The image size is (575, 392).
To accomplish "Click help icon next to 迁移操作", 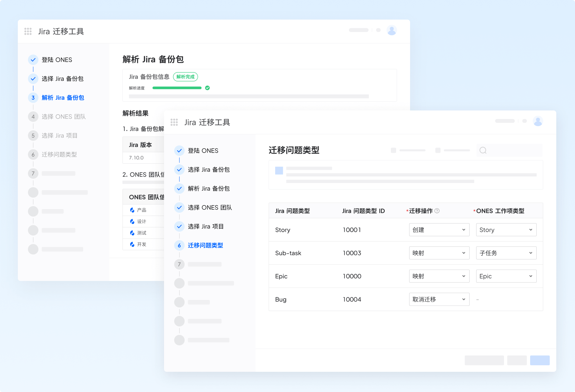I will pos(437,211).
